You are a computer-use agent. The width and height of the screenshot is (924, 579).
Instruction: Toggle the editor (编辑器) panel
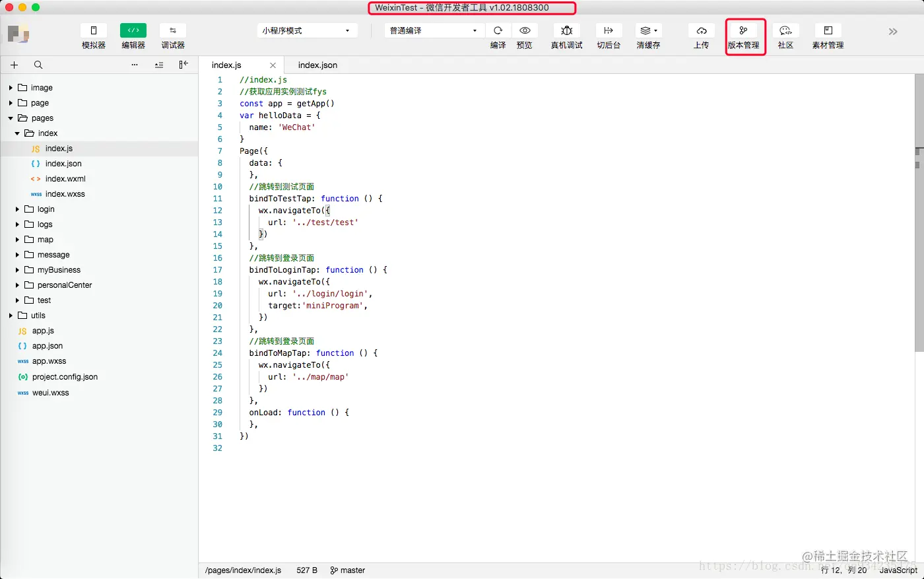tap(133, 30)
